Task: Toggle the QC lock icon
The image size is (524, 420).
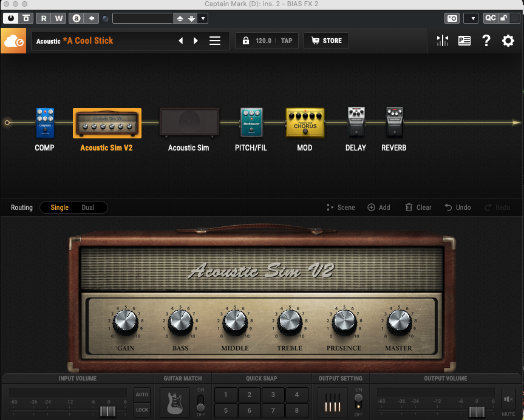Action: [503, 18]
